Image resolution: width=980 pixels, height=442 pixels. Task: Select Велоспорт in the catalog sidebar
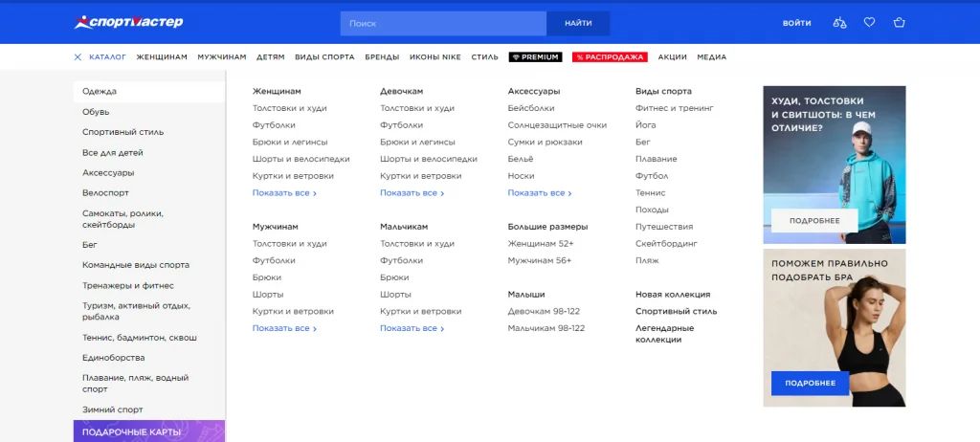coord(105,193)
